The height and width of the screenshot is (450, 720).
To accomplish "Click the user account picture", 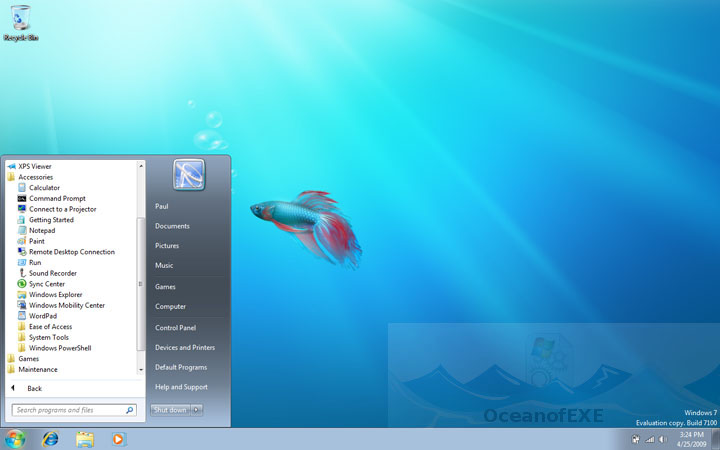I will click(189, 174).
